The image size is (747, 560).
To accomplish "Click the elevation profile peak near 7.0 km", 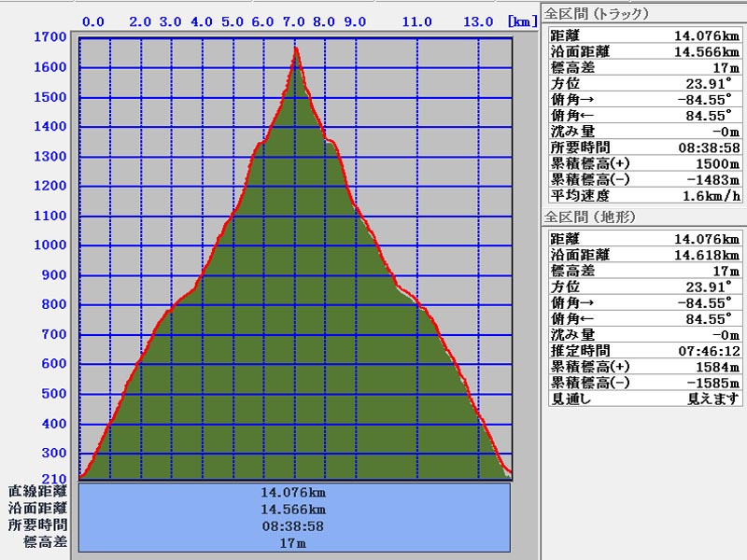I will pyautogui.click(x=296, y=49).
